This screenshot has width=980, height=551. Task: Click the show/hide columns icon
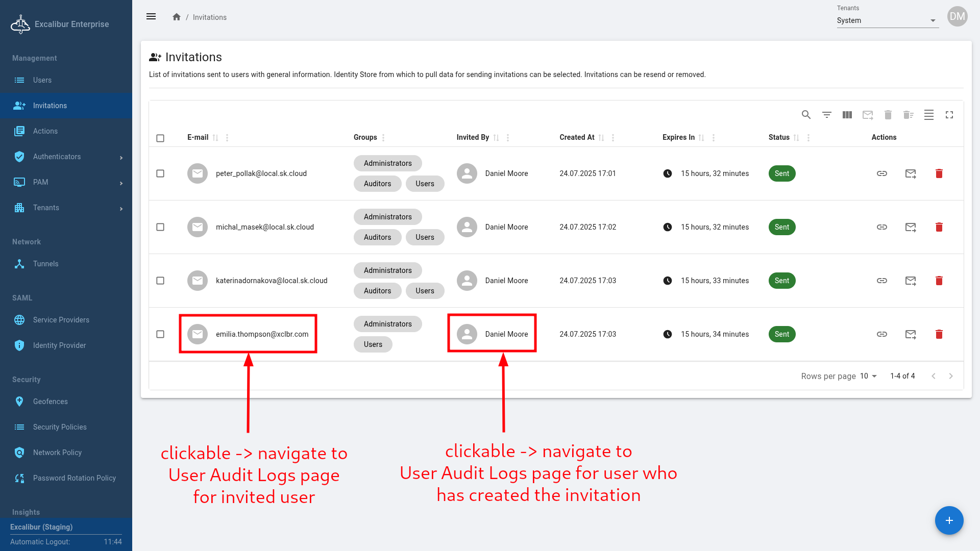(x=847, y=115)
